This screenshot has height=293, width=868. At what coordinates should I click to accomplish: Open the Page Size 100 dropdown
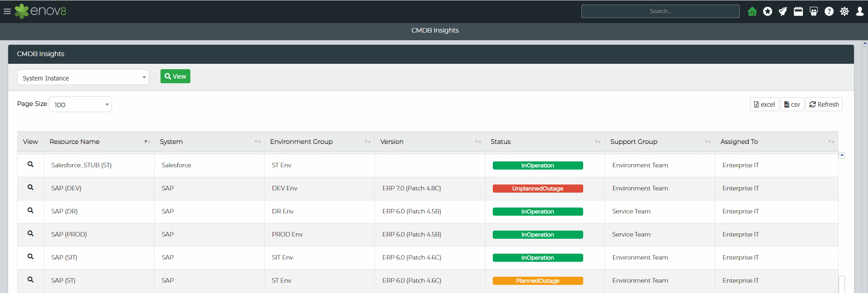[x=80, y=104]
